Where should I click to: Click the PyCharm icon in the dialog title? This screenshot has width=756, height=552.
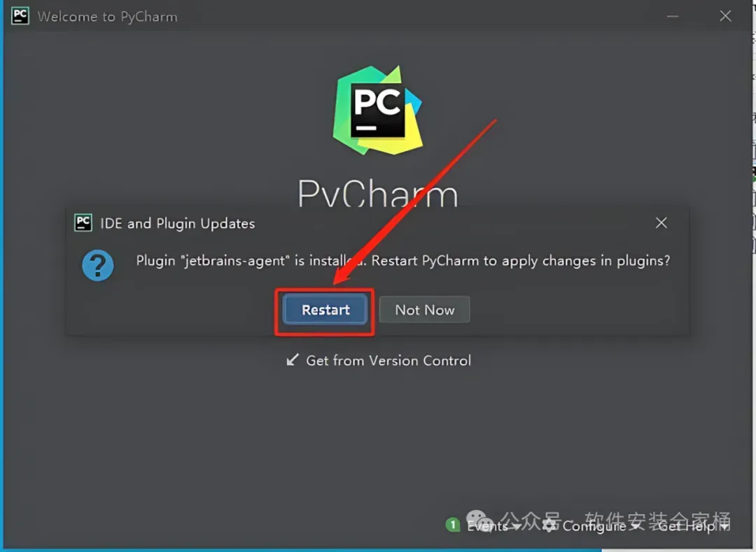pos(83,222)
